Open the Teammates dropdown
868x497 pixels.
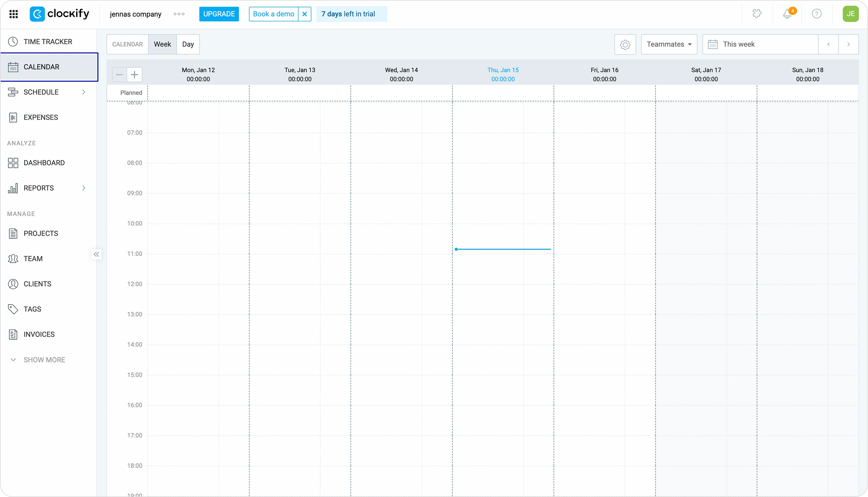pyautogui.click(x=669, y=44)
